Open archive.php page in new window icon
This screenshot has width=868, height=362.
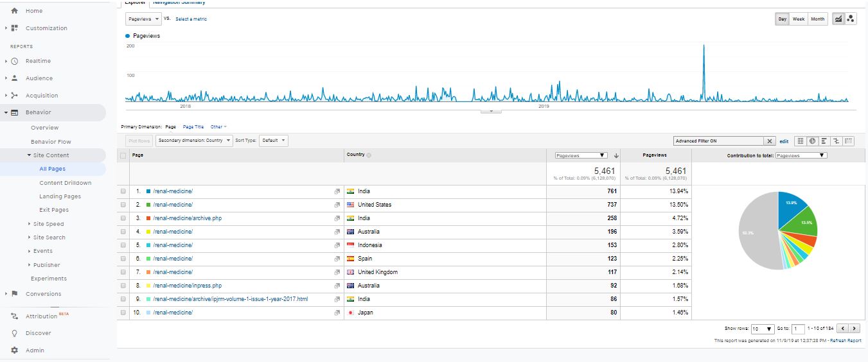coord(337,218)
